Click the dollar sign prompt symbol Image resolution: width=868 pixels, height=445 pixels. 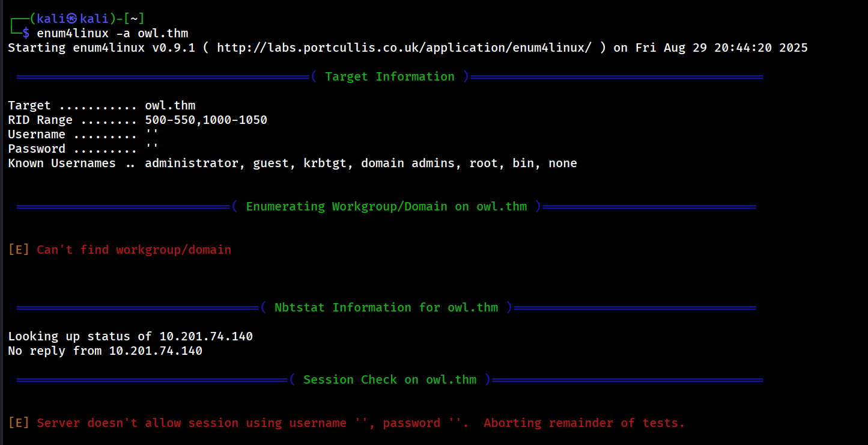click(26, 33)
